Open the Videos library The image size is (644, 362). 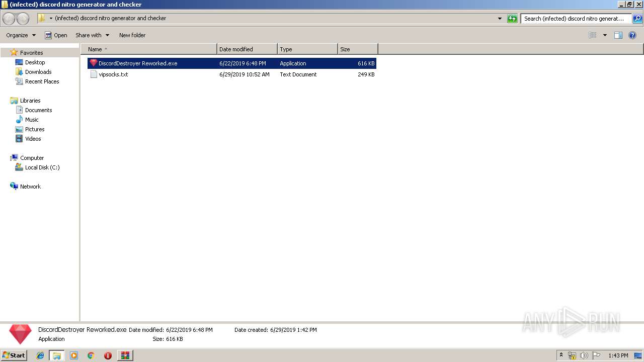(33, 139)
